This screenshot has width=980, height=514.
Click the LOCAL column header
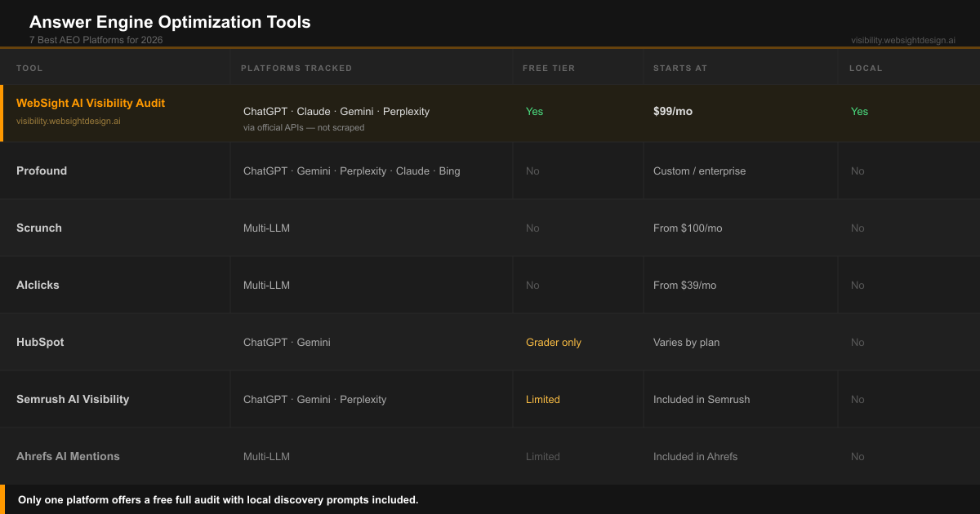(866, 68)
